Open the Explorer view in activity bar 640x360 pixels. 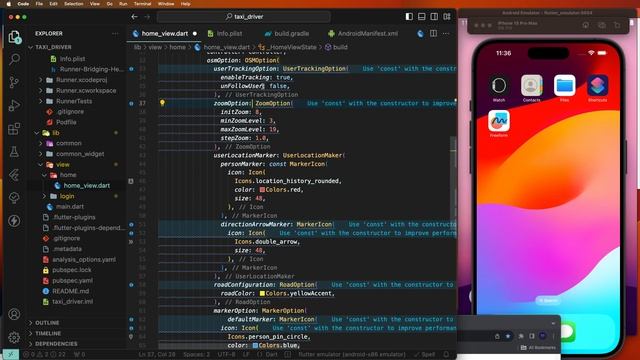(x=14, y=37)
